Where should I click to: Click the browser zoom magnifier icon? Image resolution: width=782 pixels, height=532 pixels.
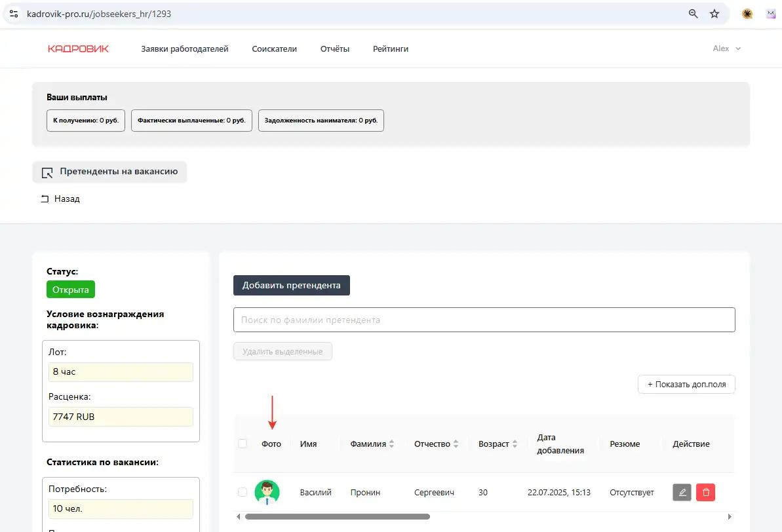click(x=693, y=14)
